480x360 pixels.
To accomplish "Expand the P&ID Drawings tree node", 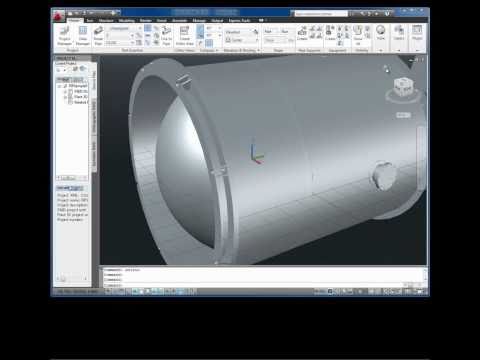I will (65, 91).
